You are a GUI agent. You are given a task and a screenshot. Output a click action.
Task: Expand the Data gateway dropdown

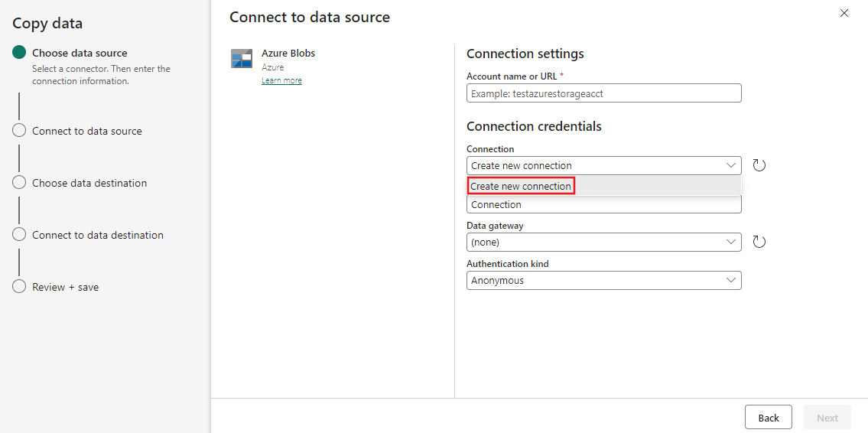tap(604, 242)
